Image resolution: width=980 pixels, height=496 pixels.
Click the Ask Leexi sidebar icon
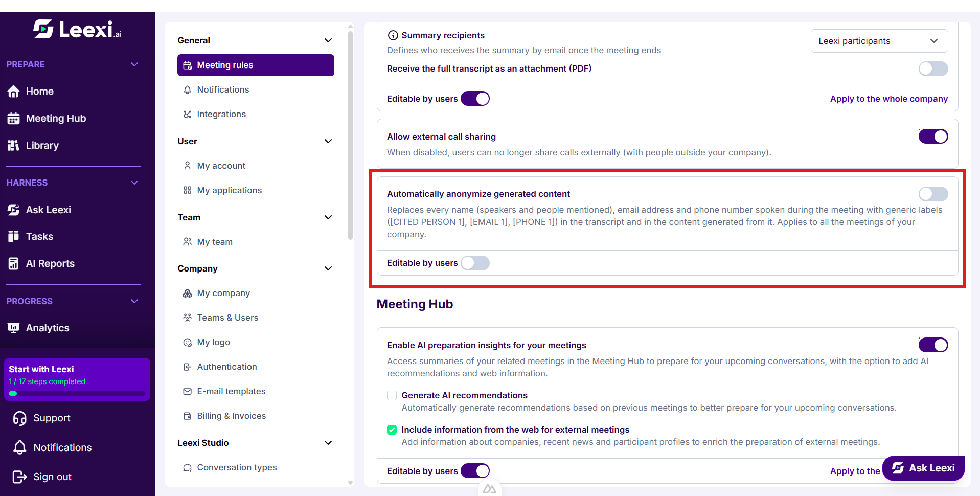(x=14, y=210)
